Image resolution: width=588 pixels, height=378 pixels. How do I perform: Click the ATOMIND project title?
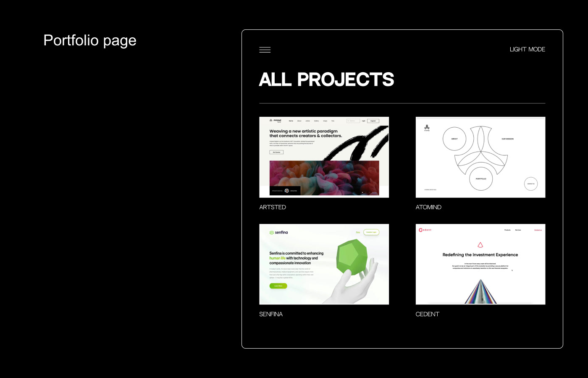[428, 207]
